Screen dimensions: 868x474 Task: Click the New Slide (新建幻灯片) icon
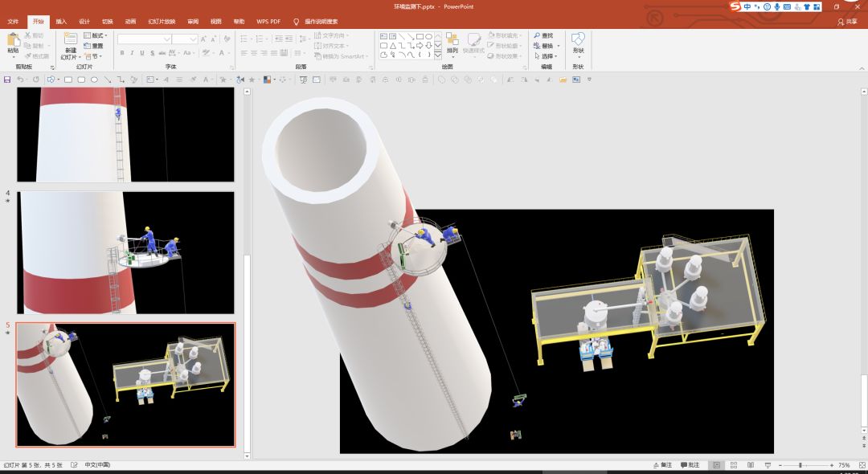coord(70,39)
